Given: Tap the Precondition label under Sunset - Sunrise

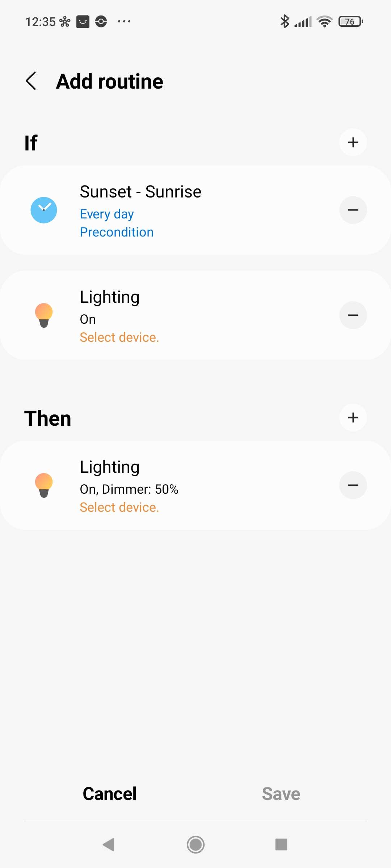Looking at the screenshot, I should (x=117, y=232).
